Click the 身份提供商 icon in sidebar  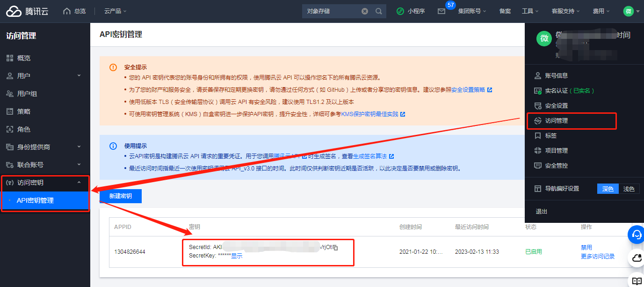[9, 147]
